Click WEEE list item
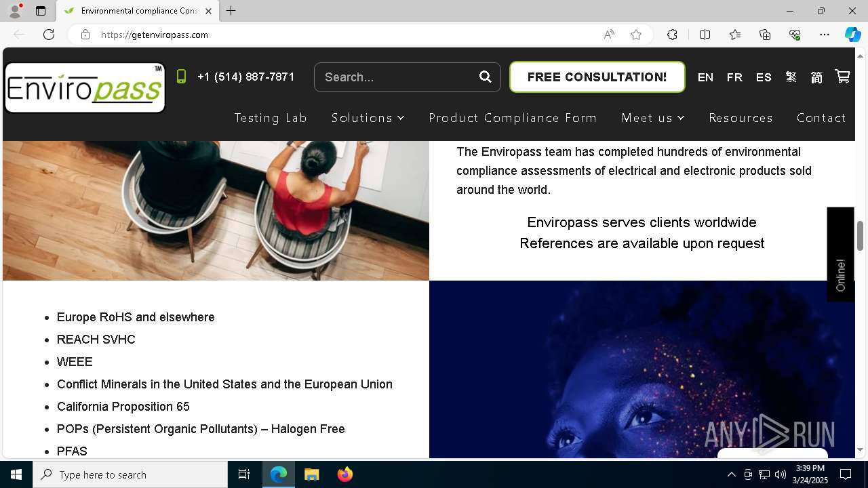Viewport: 868px width, 488px height. [75, 362]
